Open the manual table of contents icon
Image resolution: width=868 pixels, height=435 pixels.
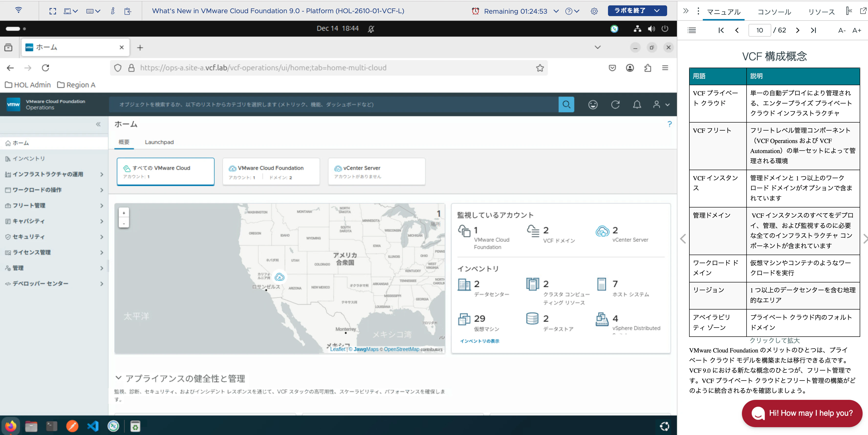click(692, 30)
